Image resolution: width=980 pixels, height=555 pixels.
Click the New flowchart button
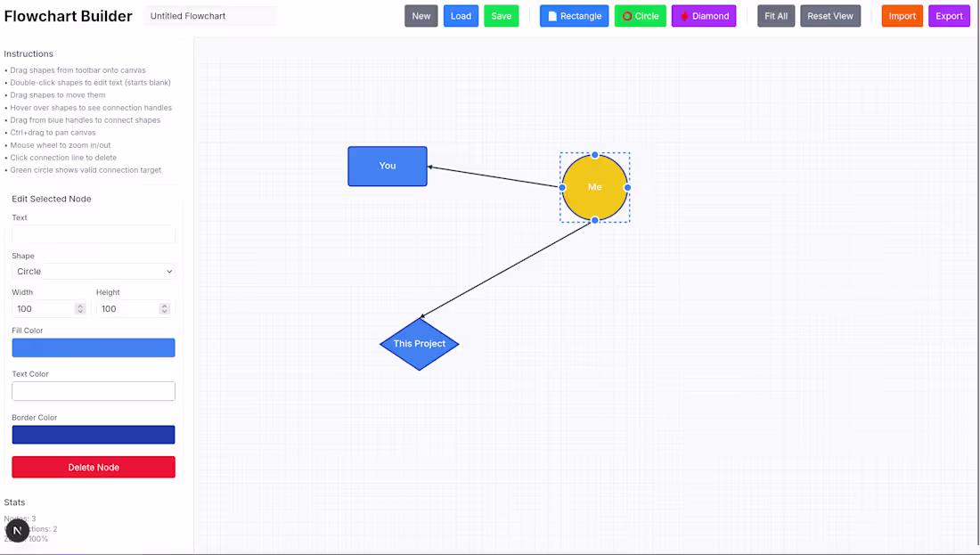pyautogui.click(x=421, y=16)
